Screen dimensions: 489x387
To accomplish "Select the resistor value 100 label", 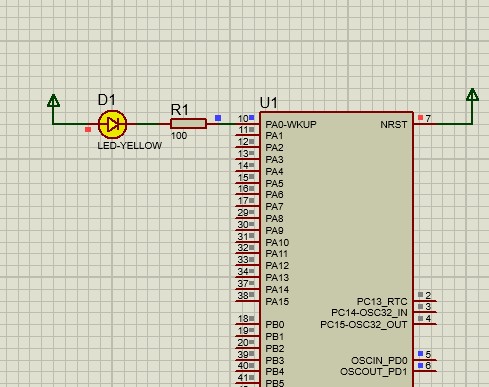I will click(x=179, y=136).
